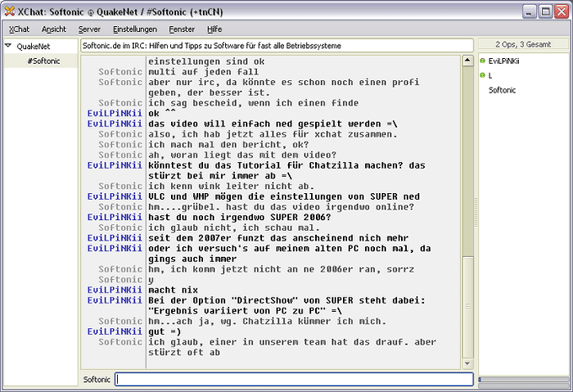Screen dimensions: 573x392
Task: Open the XChat menu
Action: pyautogui.click(x=19, y=30)
